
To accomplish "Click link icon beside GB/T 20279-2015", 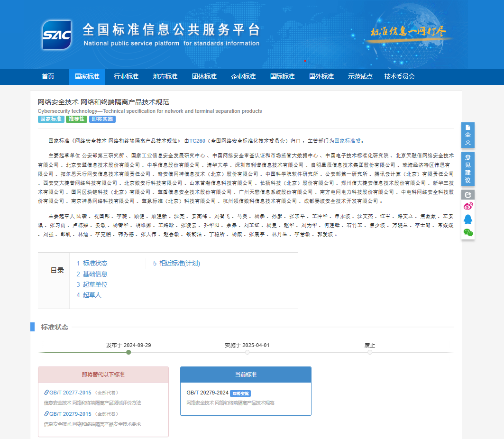I will click(x=46, y=413).
